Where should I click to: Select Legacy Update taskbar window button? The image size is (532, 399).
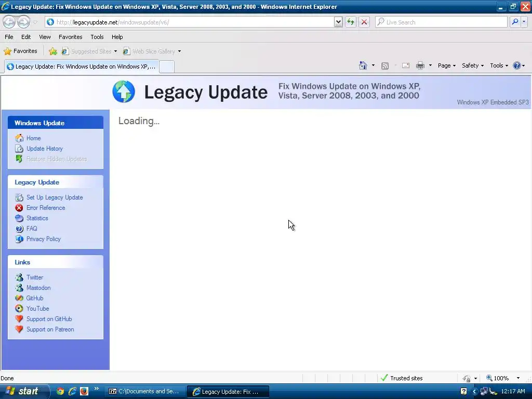[228, 392]
